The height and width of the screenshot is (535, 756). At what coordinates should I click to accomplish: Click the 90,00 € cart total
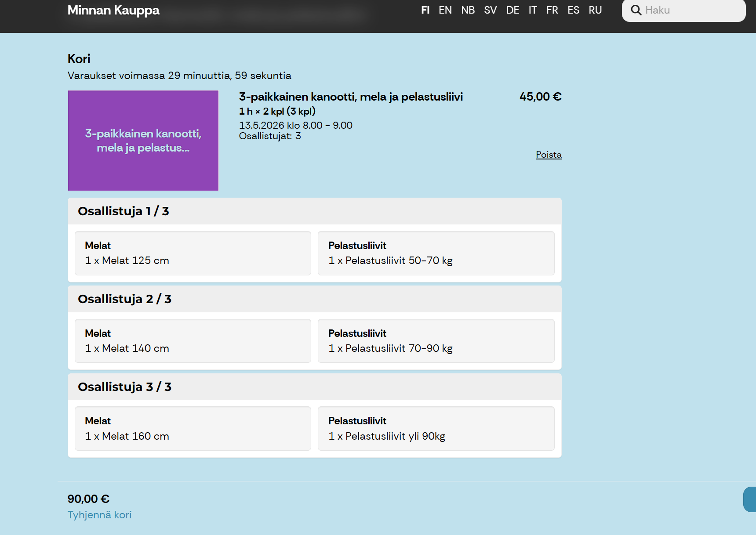pyautogui.click(x=88, y=499)
